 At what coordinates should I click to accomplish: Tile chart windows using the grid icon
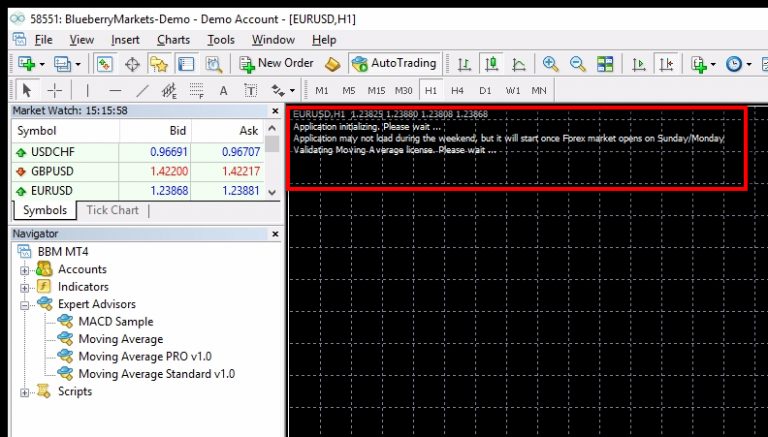click(605, 64)
